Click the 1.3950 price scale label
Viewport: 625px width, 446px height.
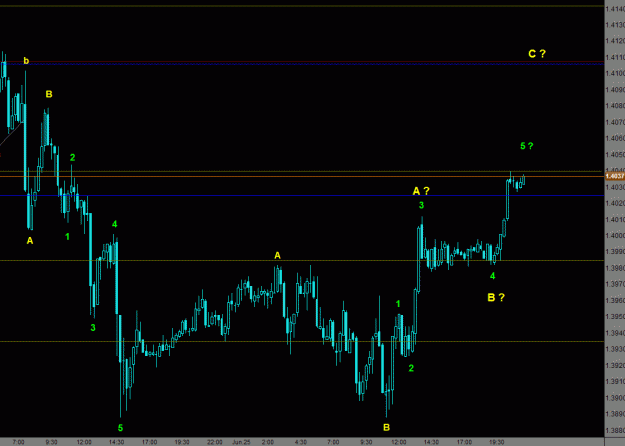(615, 316)
